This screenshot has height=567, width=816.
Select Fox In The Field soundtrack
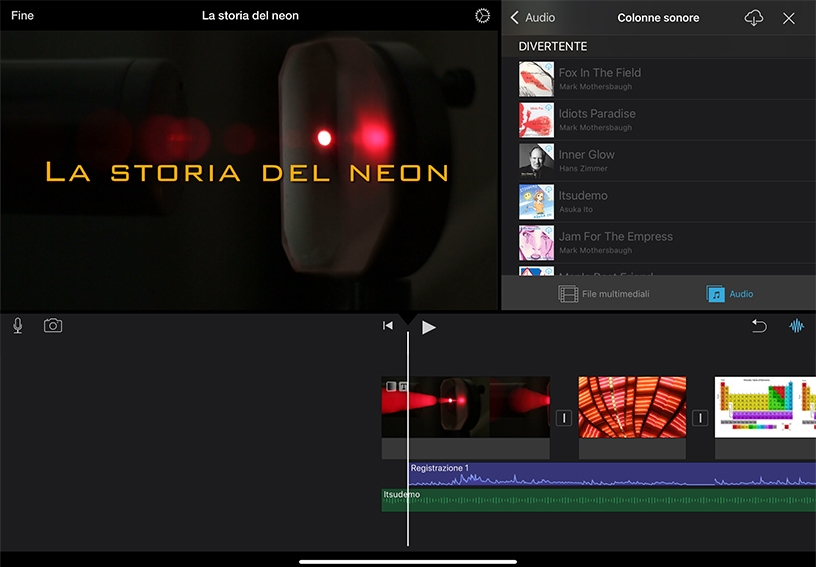[658, 79]
